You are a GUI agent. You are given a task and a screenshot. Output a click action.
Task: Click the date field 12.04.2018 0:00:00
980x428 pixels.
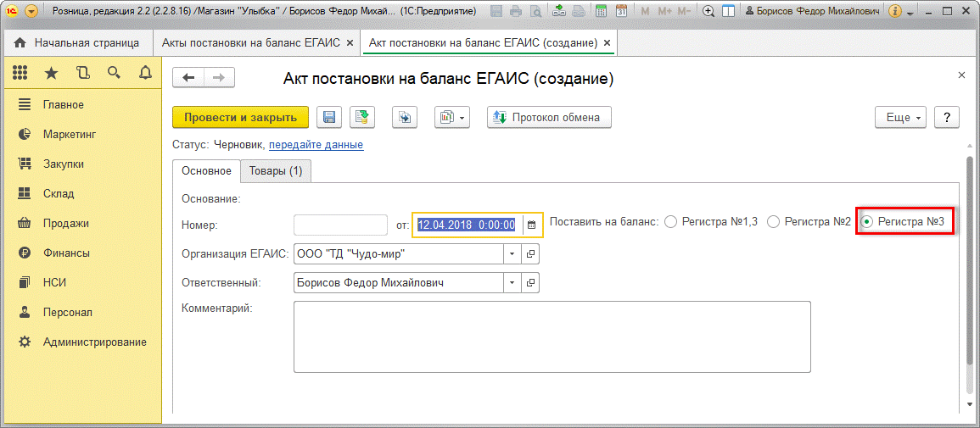pyautogui.click(x=468, y=225)
